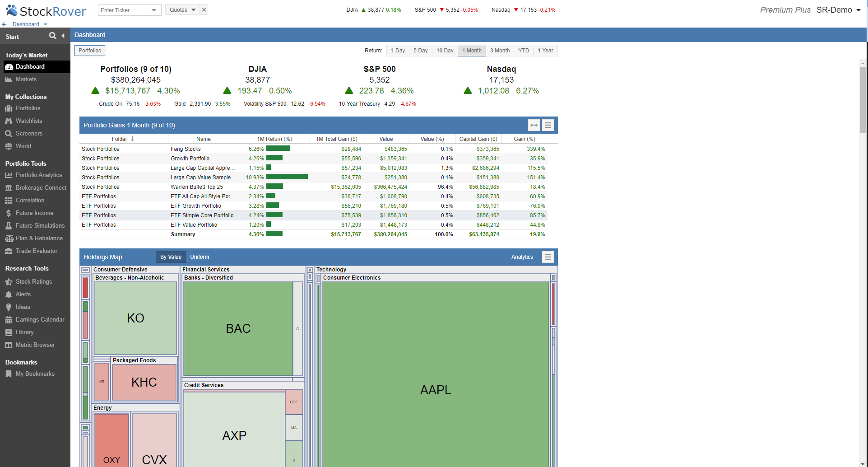Switch Holdings Map to Uniform
The image size is (868, 467).
click(200, 257)
